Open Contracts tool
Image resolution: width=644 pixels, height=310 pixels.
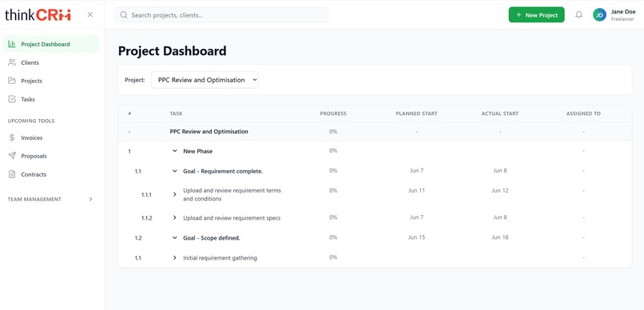(51, 174)
